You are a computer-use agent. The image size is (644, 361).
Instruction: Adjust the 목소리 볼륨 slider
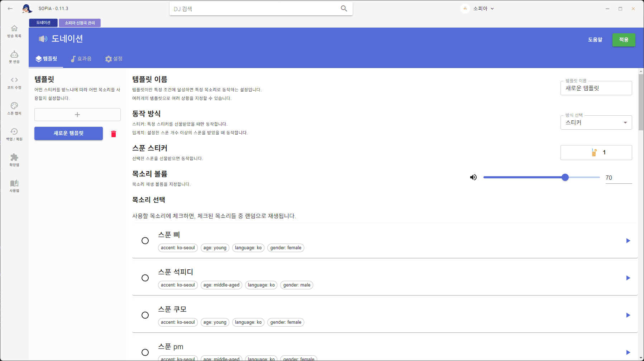pos(565,177)
